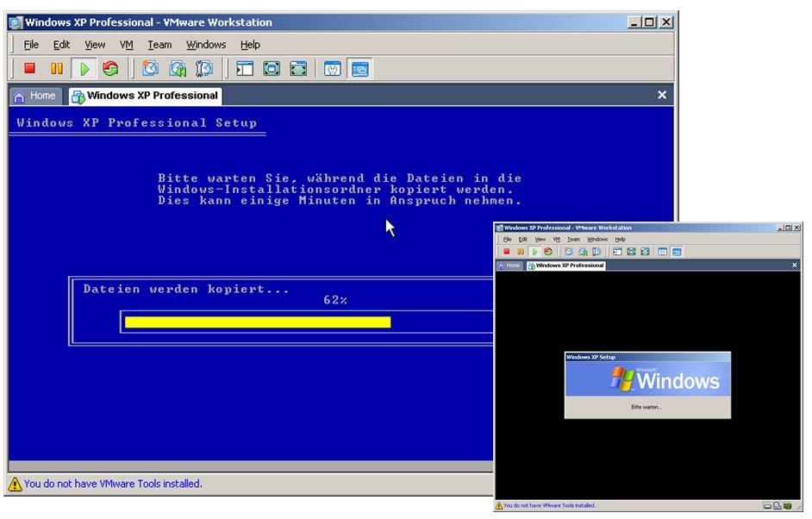The width and height of the screenshot is (812, 519).
Task: Show the Summary view in the black splash window
Action: click(662, 252)
